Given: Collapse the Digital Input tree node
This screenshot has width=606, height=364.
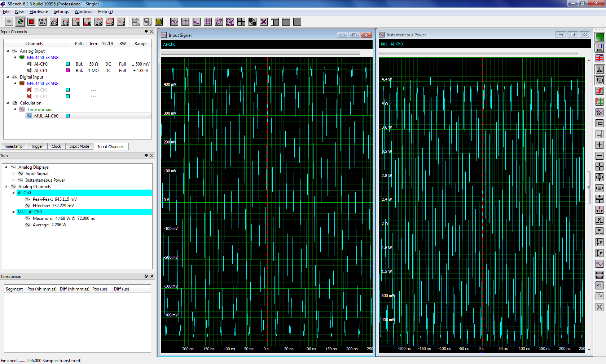Looking at the screenshot, I should point(8,77).
